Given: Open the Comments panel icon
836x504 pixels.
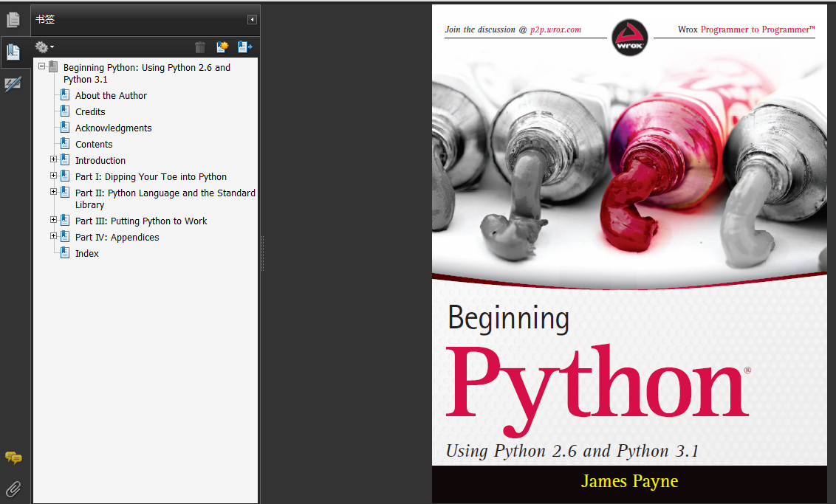Looking at the screenshot, I should 13,458.
